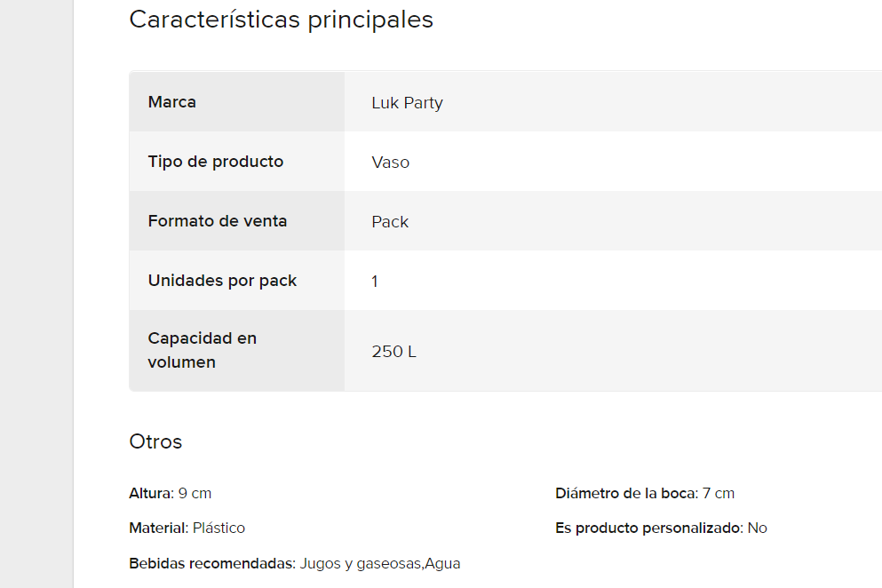882x588 pixels.
Task: Click the "Plástico" material value
Action: click(x=219, y=528)
